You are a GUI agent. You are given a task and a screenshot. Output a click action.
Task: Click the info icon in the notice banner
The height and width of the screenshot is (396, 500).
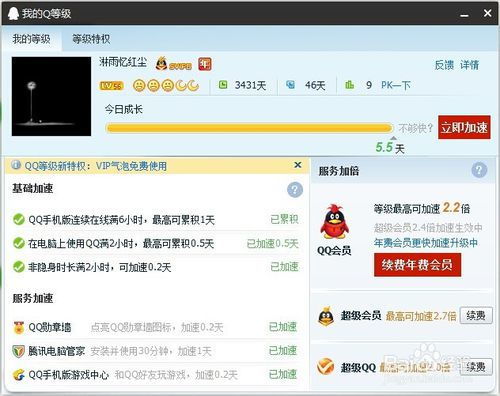(16, 165)
